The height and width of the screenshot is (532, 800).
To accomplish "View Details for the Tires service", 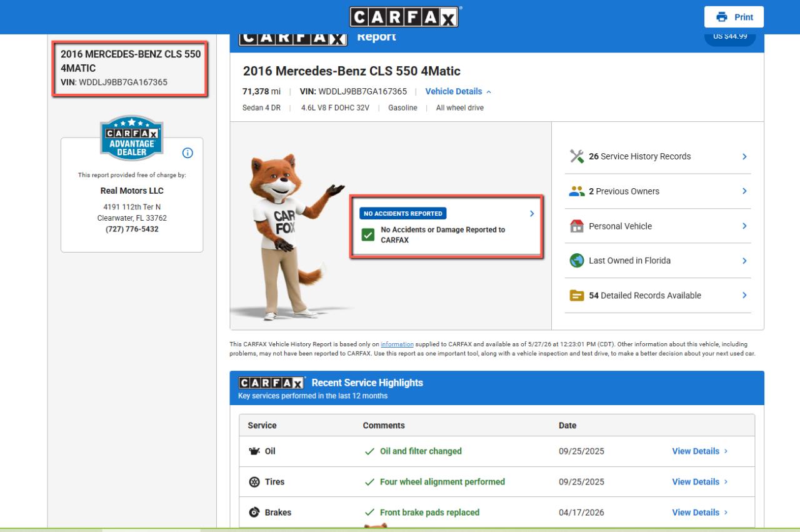I will [x=699, y=482].
